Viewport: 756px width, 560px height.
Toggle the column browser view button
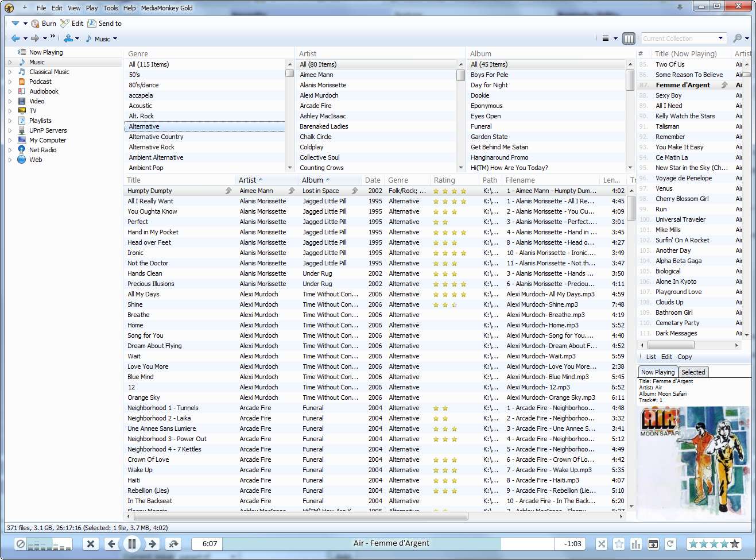coord(629,38)
